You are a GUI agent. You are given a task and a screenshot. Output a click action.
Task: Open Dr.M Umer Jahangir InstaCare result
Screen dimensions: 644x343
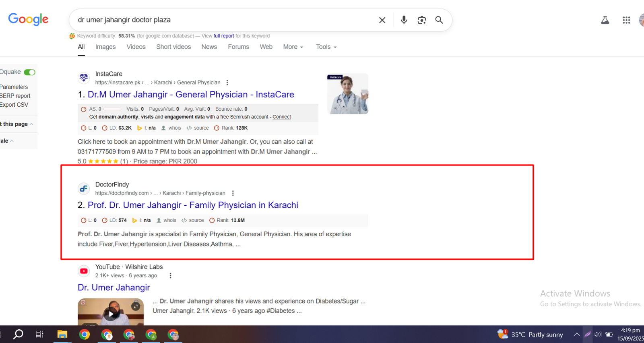(x=191, y=95)
